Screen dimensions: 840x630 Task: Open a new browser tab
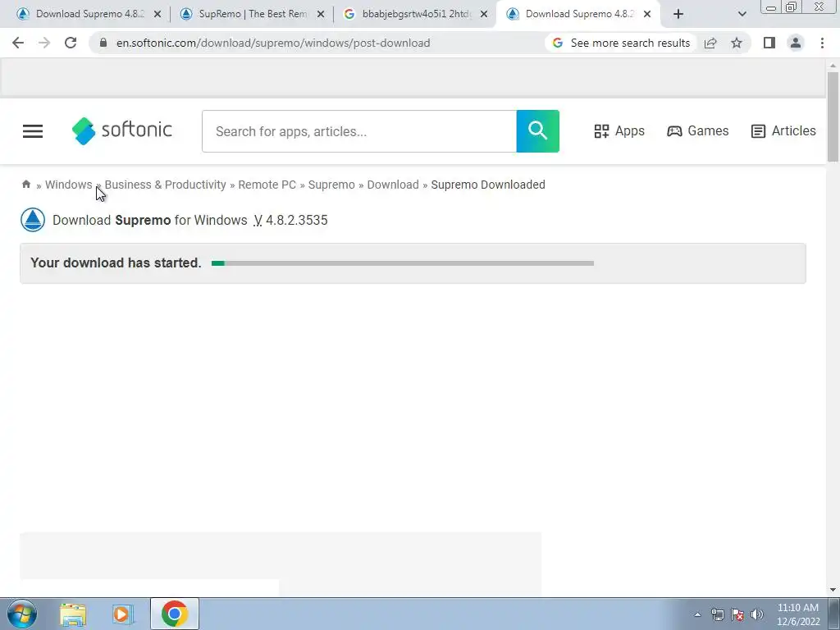(x=678, y=14)
